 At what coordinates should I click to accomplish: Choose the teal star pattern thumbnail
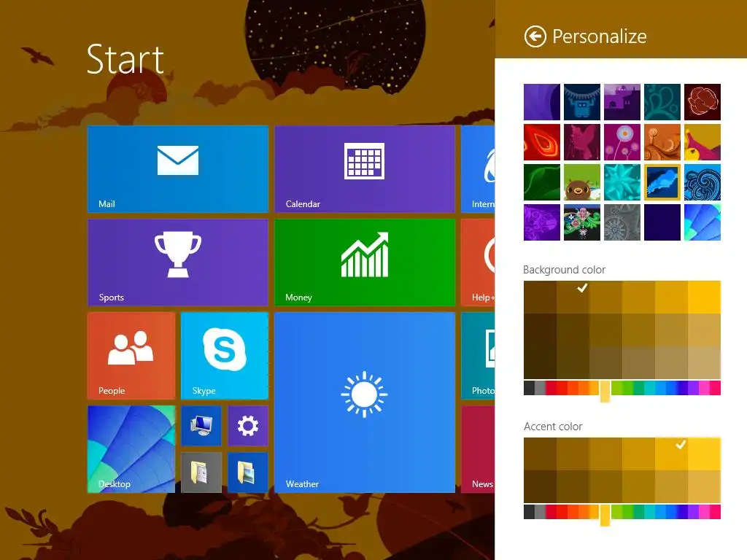point(622,182)
